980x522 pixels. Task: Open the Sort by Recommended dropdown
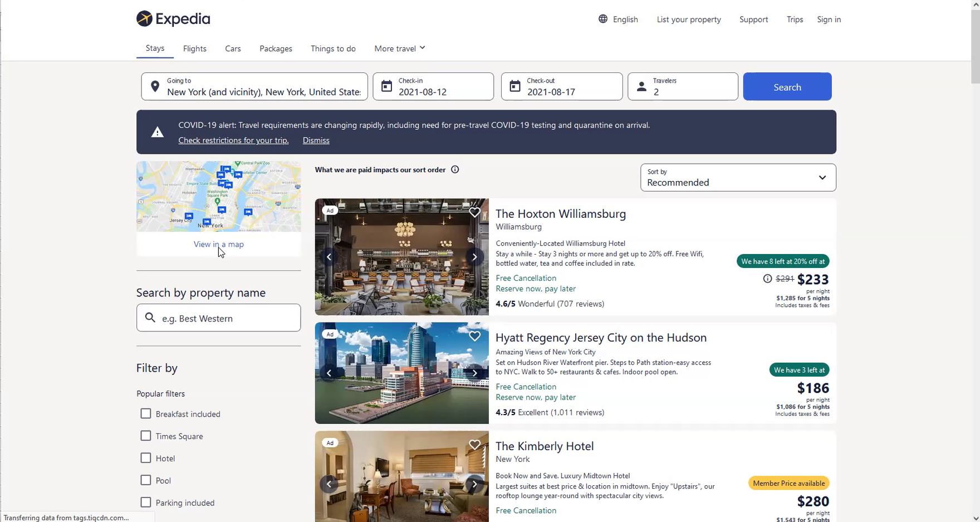(738, 178)
